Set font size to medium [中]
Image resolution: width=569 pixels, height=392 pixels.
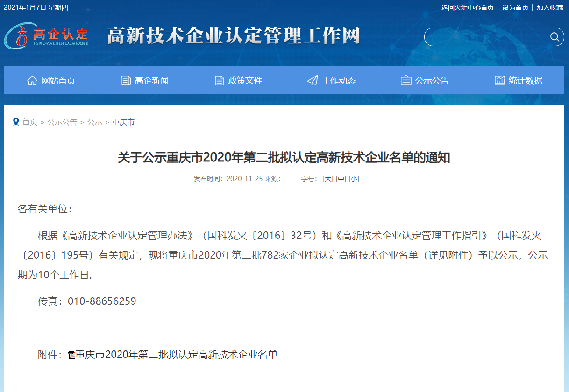[x=341, y=179]
